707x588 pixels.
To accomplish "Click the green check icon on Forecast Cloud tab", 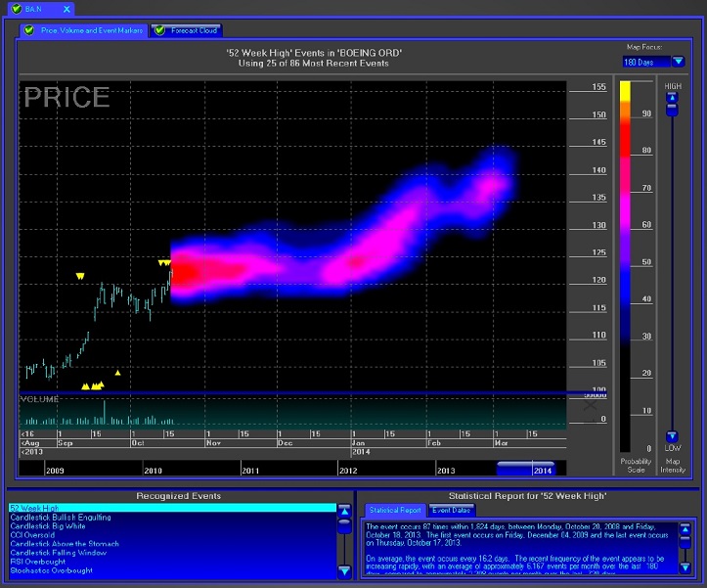I will tap(159, 30).
